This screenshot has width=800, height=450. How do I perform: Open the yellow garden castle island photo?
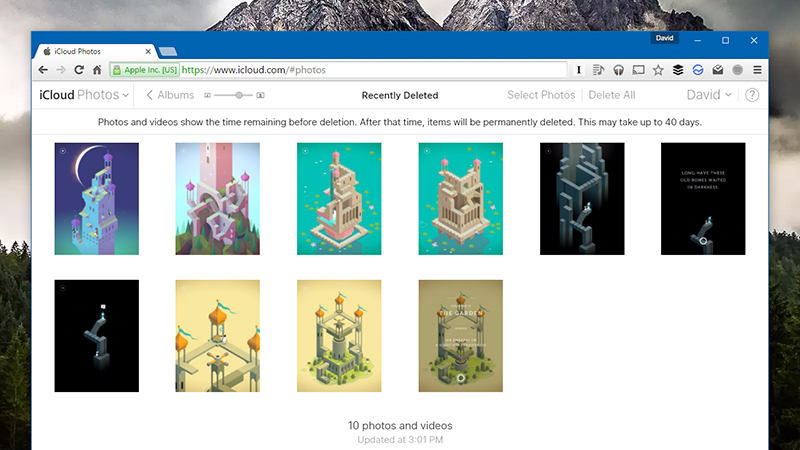(339, 336)
